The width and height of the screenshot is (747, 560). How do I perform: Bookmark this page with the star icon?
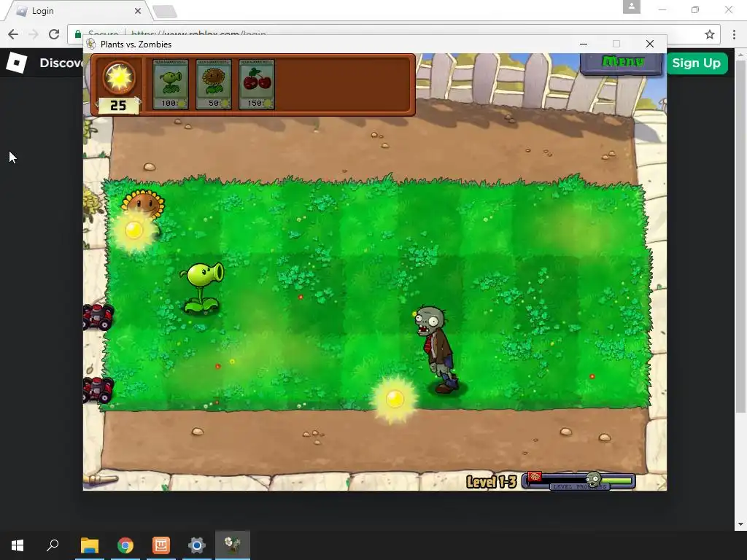point(710,34)
